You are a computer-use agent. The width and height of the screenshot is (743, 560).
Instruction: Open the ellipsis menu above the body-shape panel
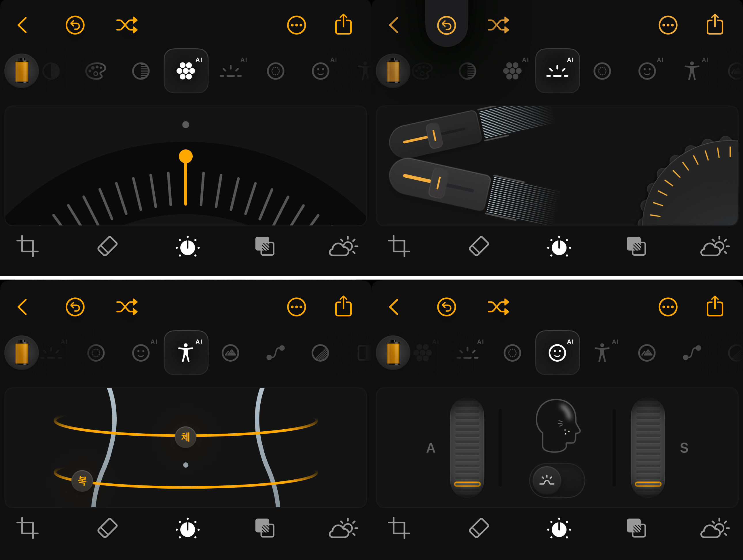[296, 307]
